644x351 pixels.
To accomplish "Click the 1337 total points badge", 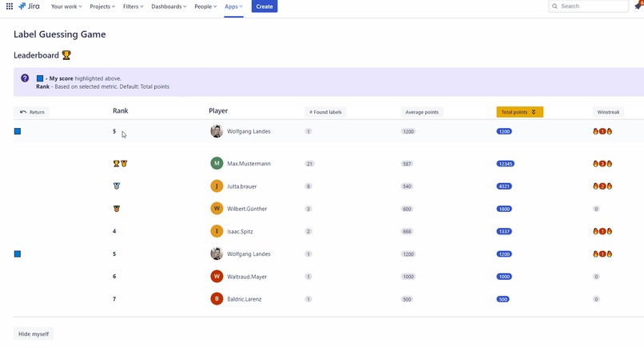I will [x=504, y=231].
